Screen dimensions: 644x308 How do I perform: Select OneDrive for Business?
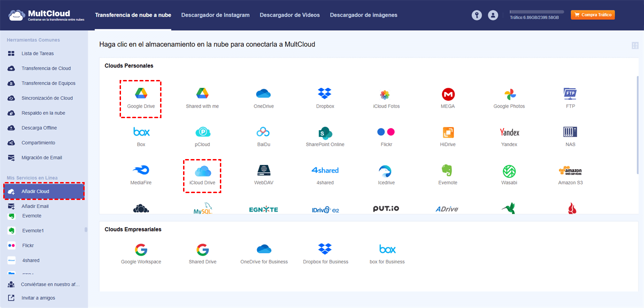[x=264, y=249]
